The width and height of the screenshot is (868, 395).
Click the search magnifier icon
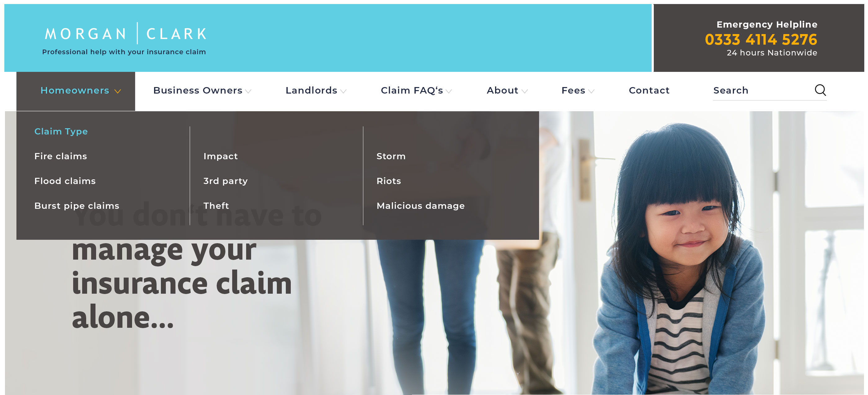pyautogui.click(x=820, y=90)
